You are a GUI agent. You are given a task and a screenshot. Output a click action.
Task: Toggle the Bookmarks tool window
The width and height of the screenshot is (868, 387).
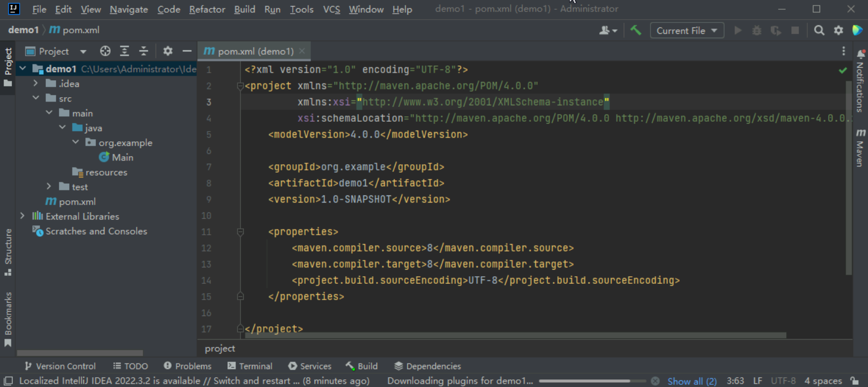8,319
